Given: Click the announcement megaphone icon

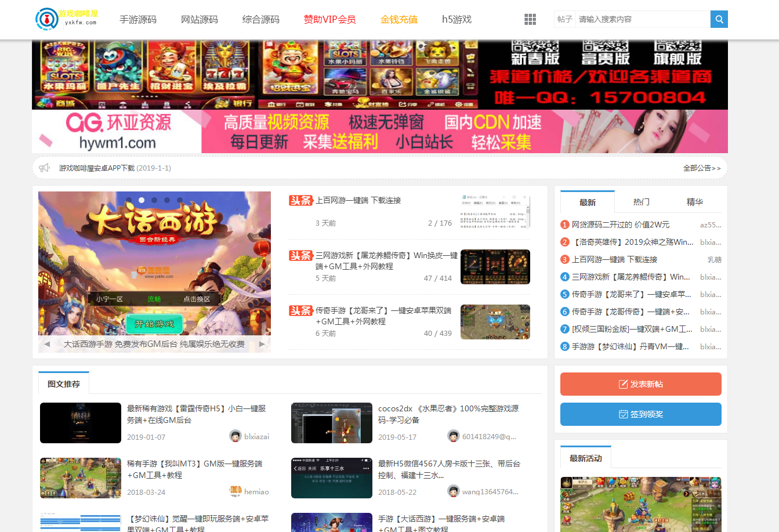Looking at the screenshot, I should [x=45, y=168].
